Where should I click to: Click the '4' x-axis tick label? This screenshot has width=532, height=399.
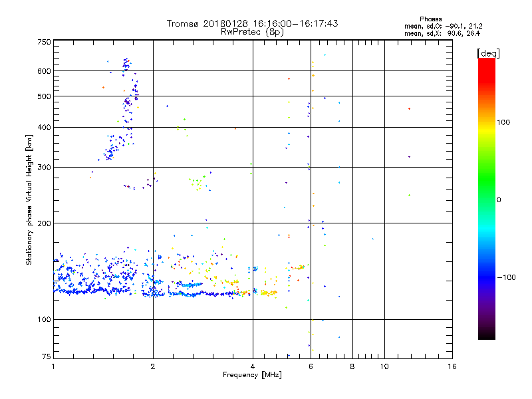[253, 366]
